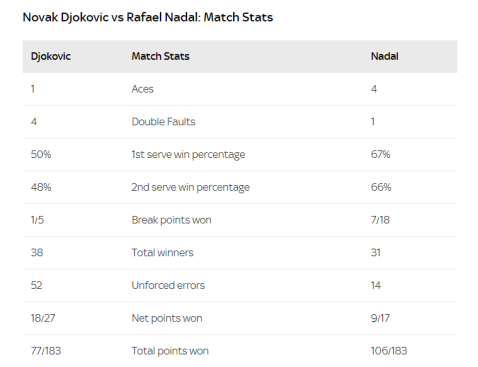Click Djokovic's 18/27 net points value

tap(43, 318)
